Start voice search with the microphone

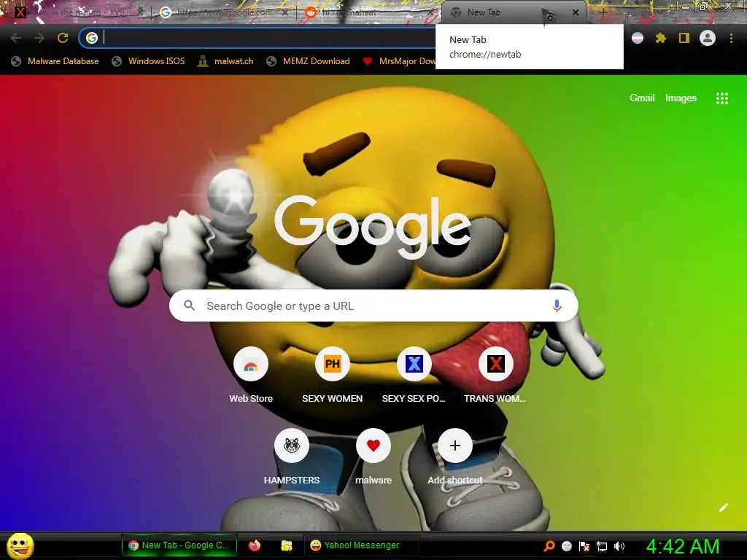click(557, 306)
